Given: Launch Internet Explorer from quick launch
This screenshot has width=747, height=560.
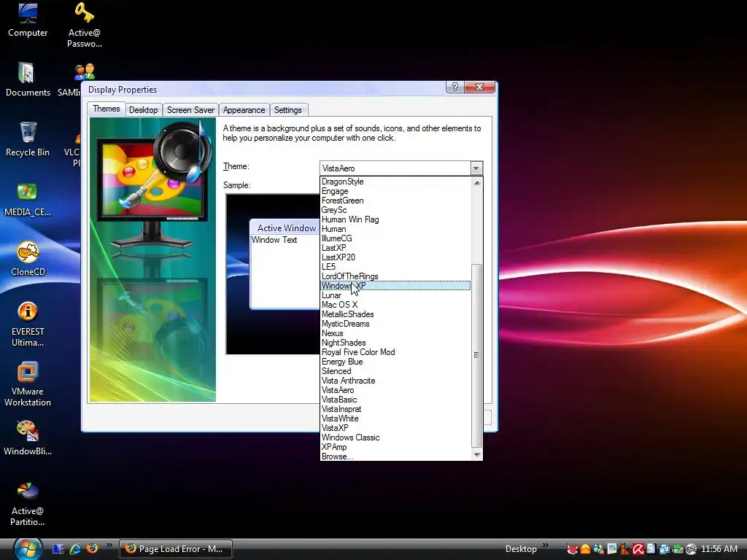Looking at the screenshot, I should click(x=75, y=548).
